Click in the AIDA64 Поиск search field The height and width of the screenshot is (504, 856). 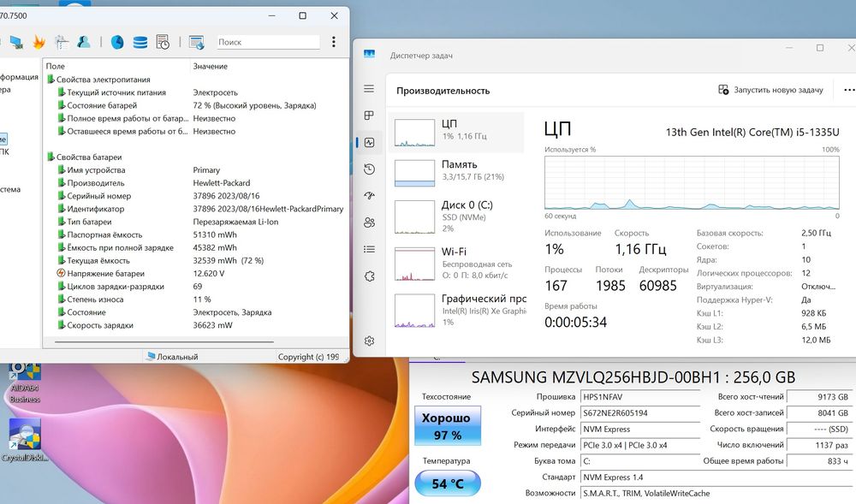pyautogui.click(x=268, y=42)
